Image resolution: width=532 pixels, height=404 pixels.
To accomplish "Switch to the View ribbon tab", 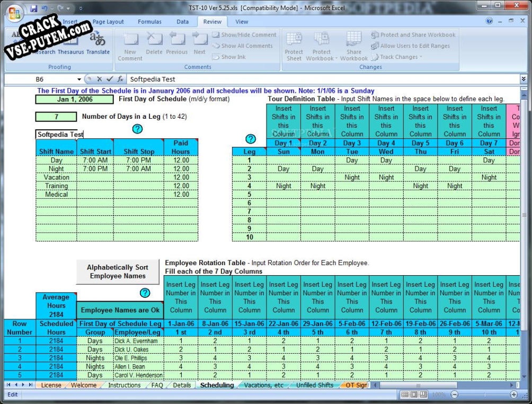I will pos(242,22).
